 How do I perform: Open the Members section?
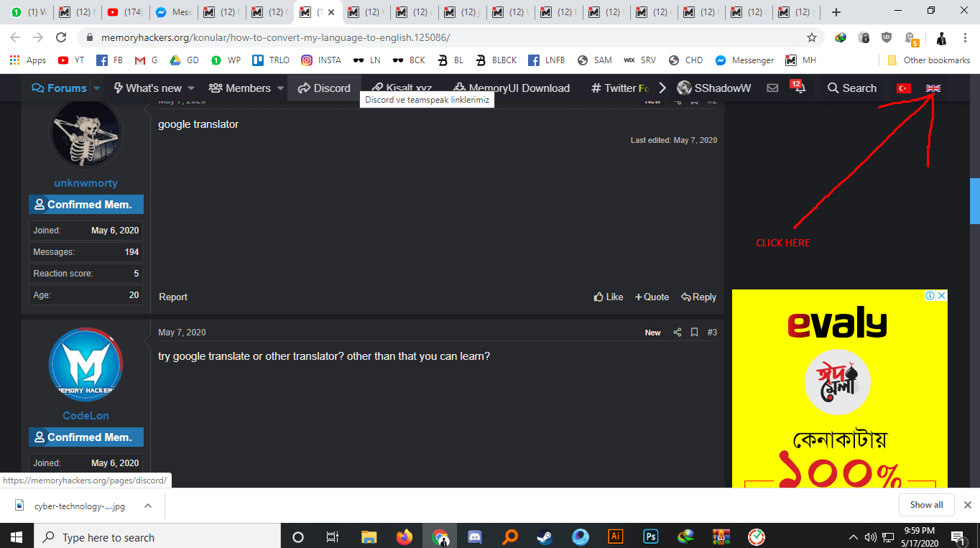240,88
